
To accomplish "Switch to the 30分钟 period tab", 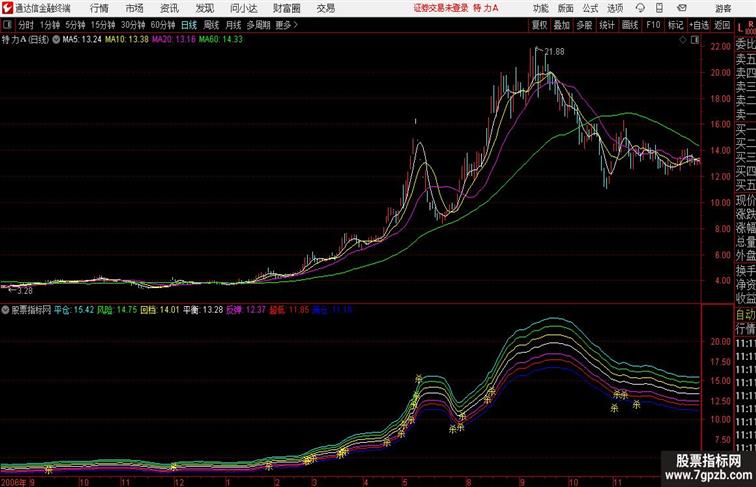I will pos(133,25).
